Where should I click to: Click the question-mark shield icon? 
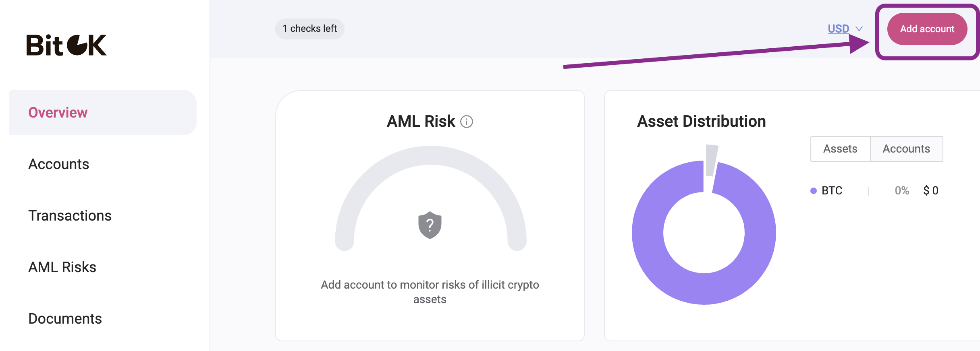click(430, 225)
